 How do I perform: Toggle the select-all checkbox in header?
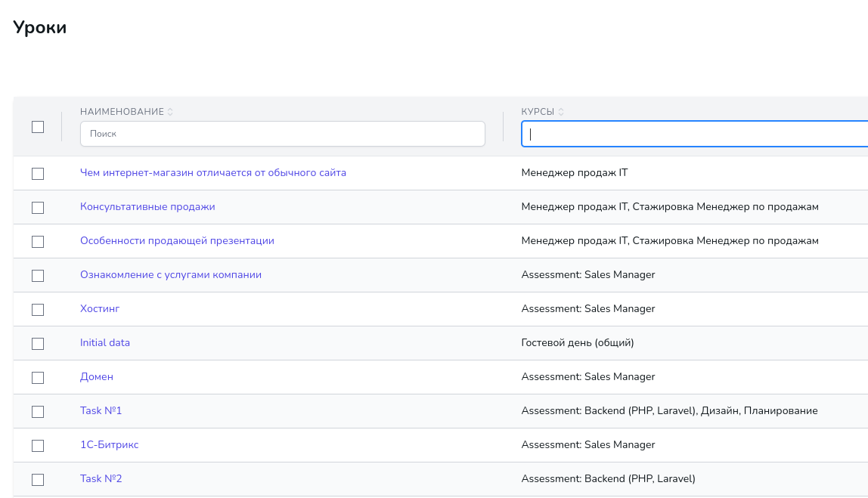coord(38,127)
